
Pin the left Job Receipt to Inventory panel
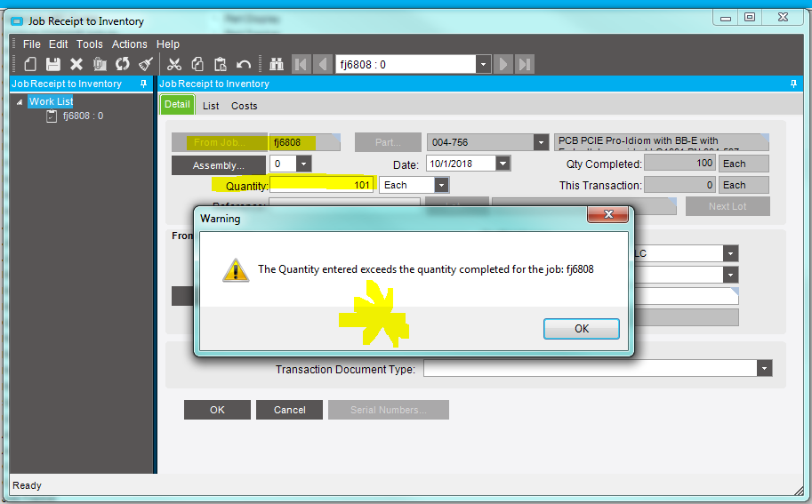click(x=144, y=84)
